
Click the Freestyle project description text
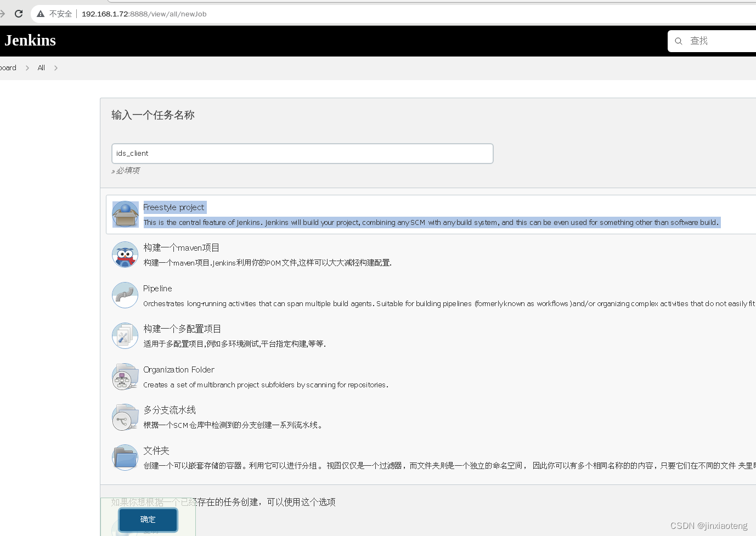[x=431, y=223]
